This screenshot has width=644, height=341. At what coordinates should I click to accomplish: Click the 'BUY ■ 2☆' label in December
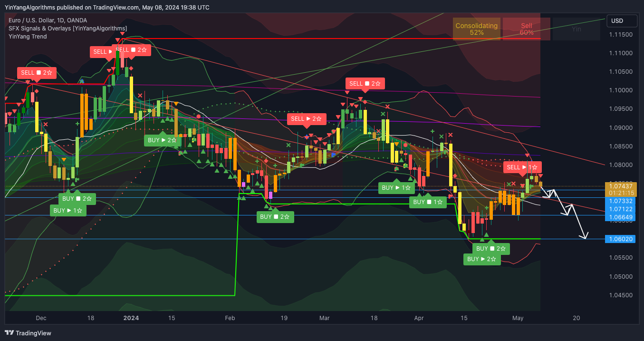point(77,199)
